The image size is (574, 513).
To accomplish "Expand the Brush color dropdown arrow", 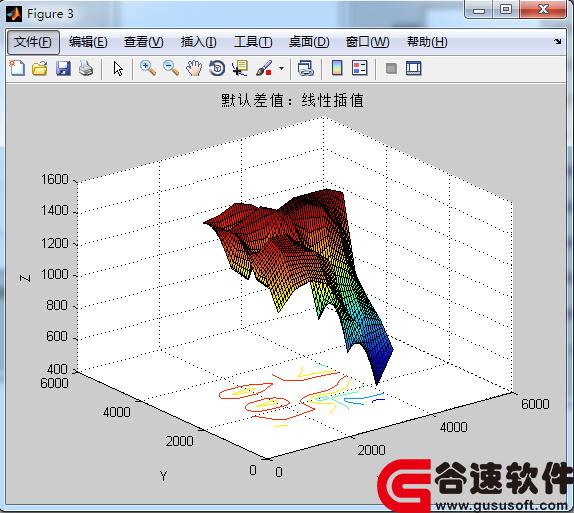I will pyautogui.click(x=281, y=68).
